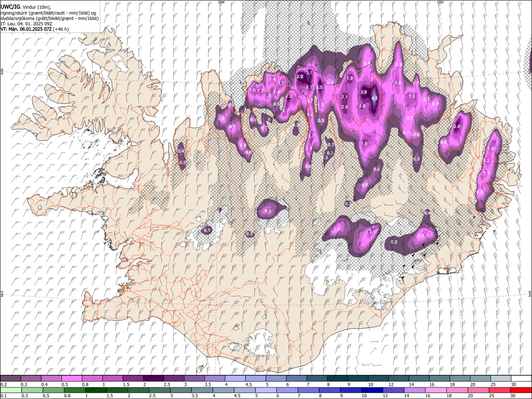Image resolution: width=532 pixels, height=399 pixels.
Task: Click the 'UWC/IG: Vindur (10m)' title text
Action: [25, 7]
